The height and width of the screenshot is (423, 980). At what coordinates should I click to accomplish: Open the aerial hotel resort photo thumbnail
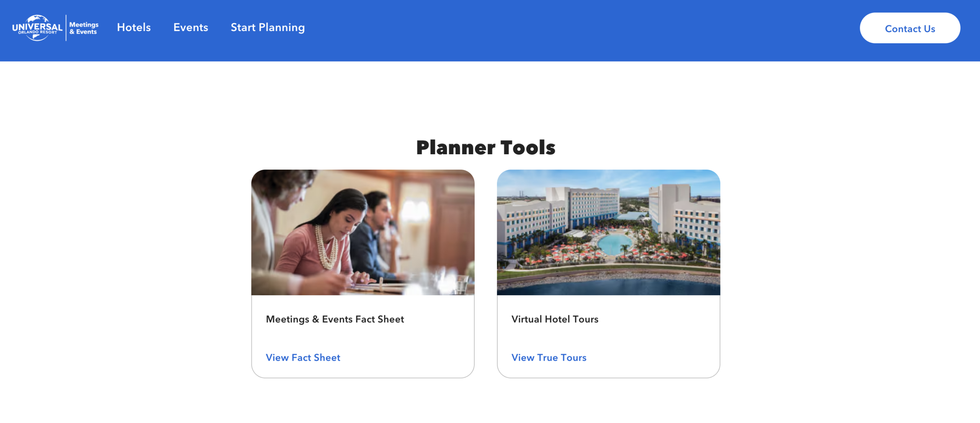tap(608, 232)
